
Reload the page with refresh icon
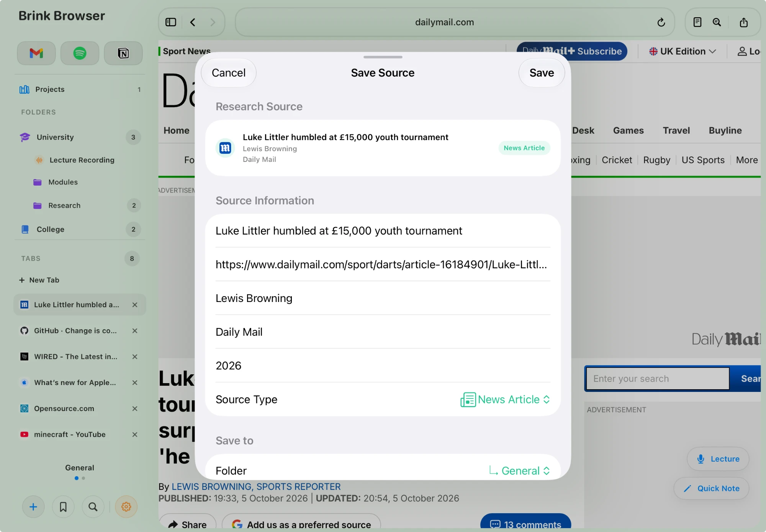(661, 22)
